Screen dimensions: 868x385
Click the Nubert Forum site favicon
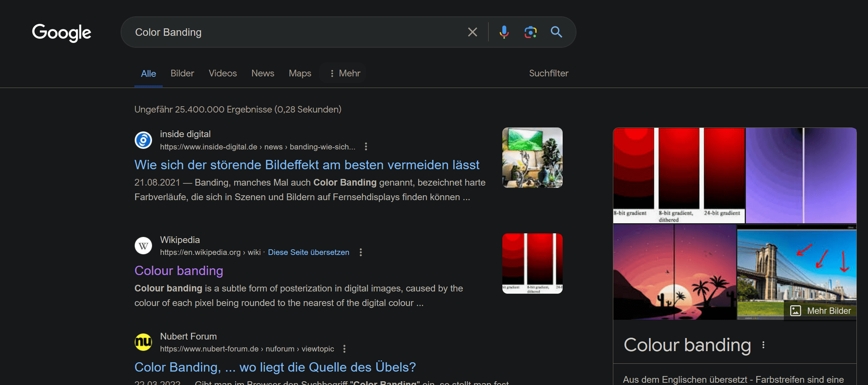coord(143,343)
